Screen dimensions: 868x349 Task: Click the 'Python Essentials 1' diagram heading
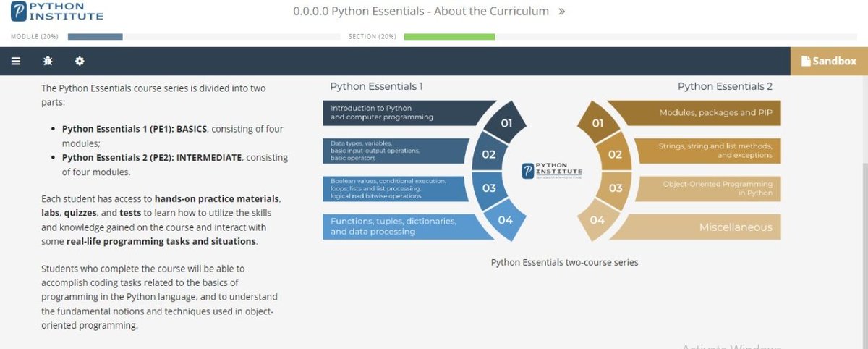click(x=376, y=86)
